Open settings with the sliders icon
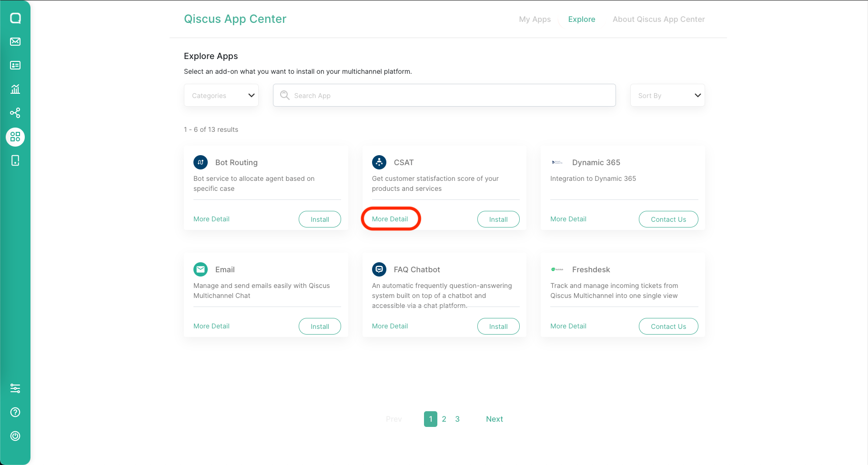This screenshot has height=465, width=868. click(15, 388)
